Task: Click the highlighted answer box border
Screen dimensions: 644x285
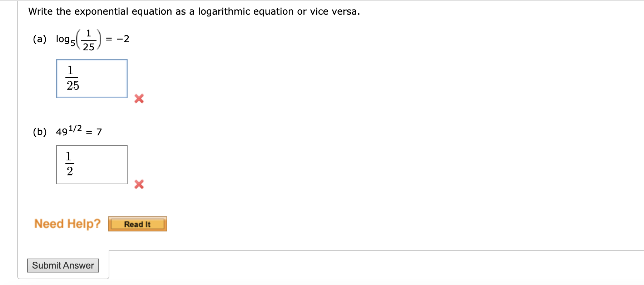Action: click(91, 61)
